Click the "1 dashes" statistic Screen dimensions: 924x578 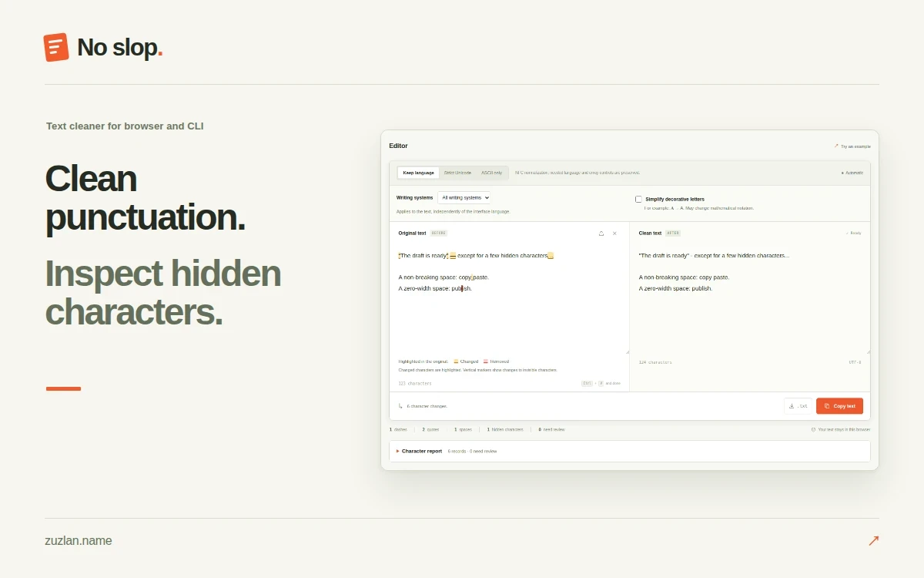(398, 429)
